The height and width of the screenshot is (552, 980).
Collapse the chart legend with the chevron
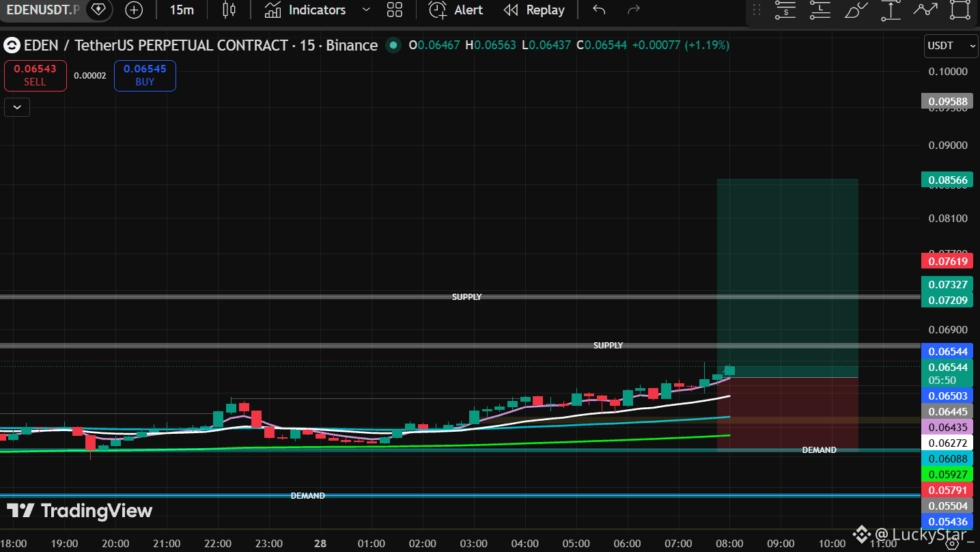click(x=17, y=107)
